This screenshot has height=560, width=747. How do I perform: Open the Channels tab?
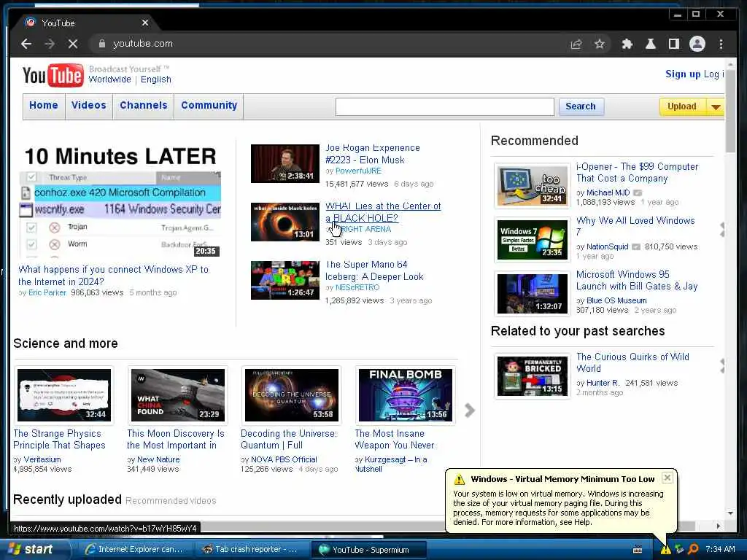click(x=144, y=105)
